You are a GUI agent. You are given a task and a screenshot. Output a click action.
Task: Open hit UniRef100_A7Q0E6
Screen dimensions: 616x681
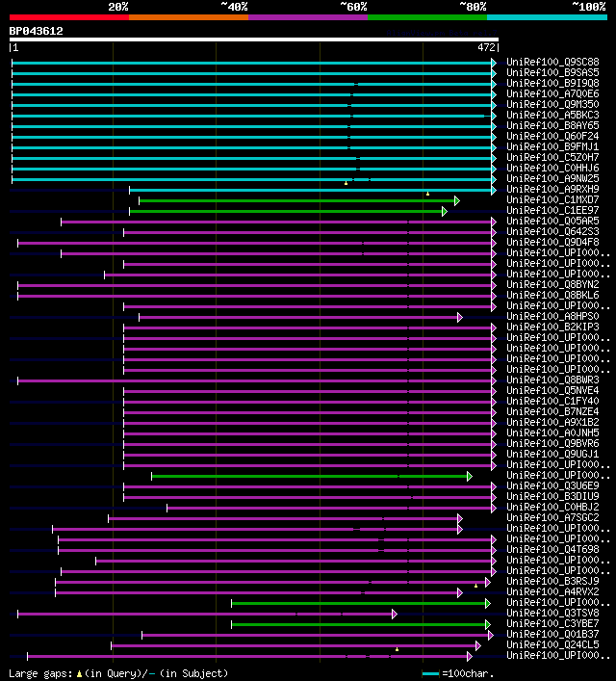click(552, 93)
